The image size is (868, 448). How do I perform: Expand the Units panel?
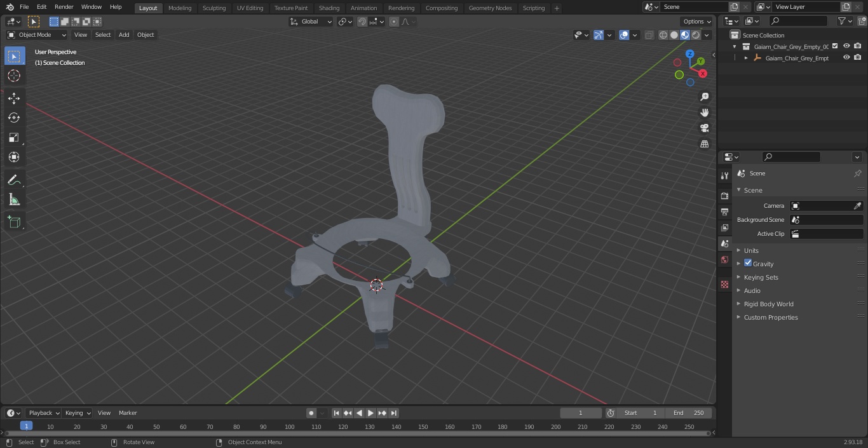tap(751, 250)
